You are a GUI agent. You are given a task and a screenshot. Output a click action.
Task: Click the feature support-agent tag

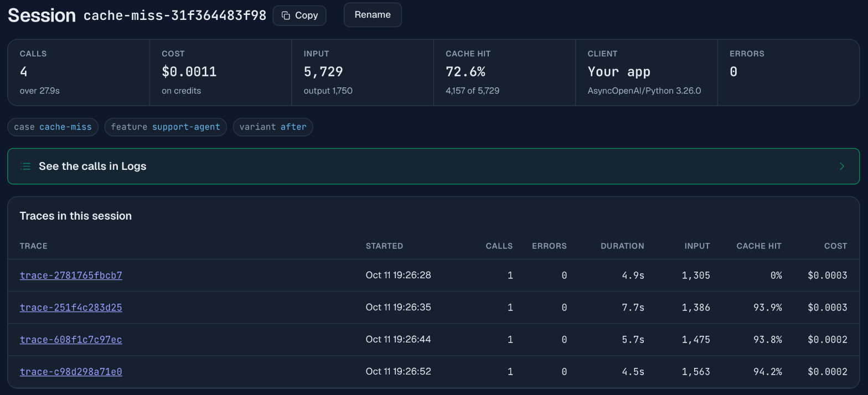click(x=166, y=127)
